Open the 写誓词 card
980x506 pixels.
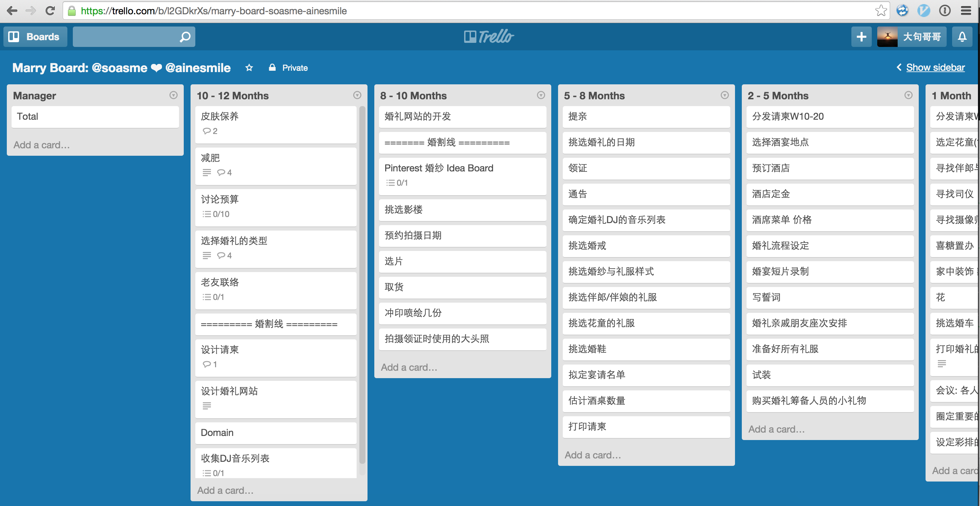pos(830,298)
